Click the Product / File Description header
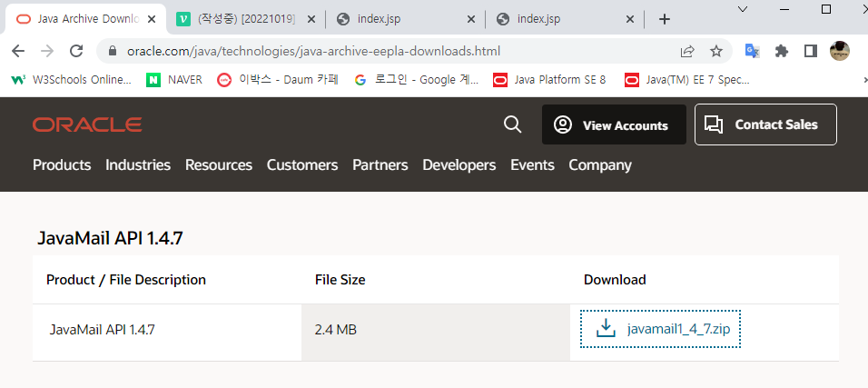This screenshot has height=388, width=868. [125, 280]
